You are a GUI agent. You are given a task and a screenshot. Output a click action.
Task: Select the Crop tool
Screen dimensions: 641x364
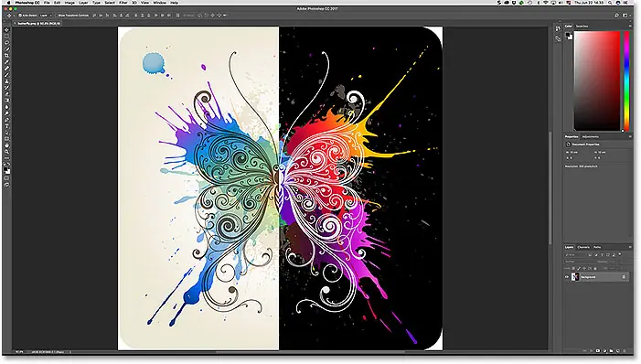(x=6, y=55)
